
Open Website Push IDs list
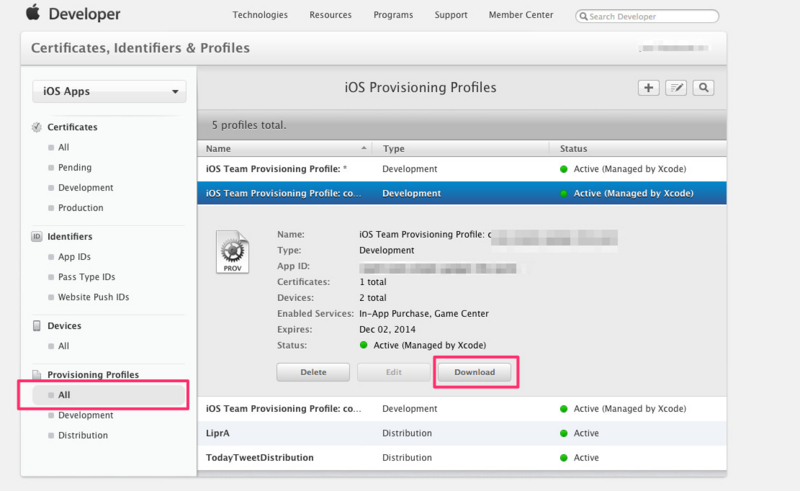93,297
